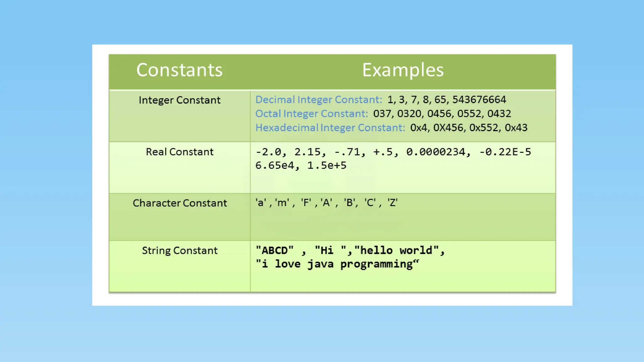Click Hexadecimal Integer Constant blue text

click(330, 128)
